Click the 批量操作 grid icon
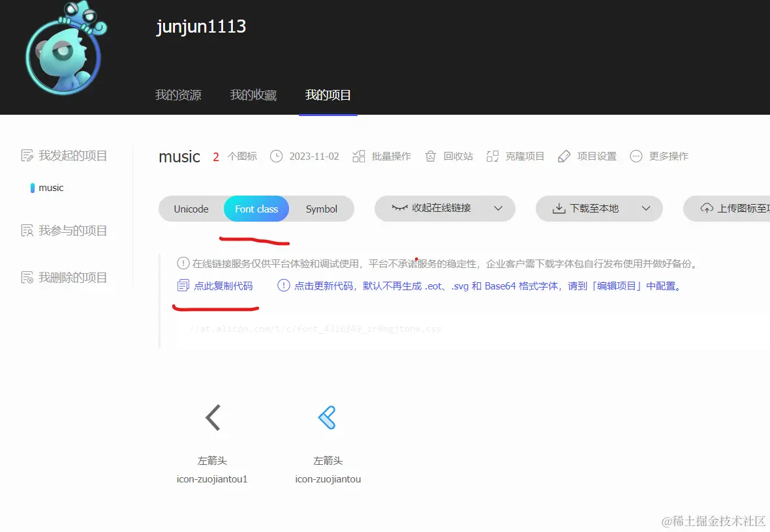Screen dimensions: 770x532 pyautogui.click(x=359, y=156)
